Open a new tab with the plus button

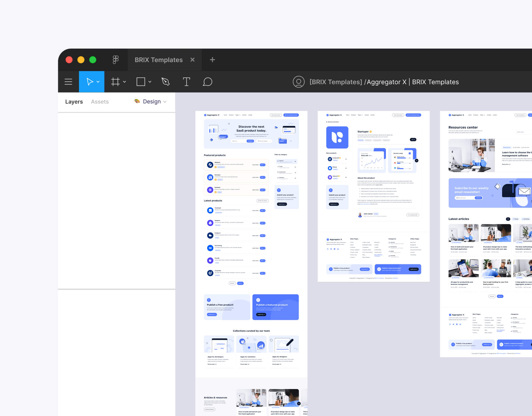tap(212, 60)
